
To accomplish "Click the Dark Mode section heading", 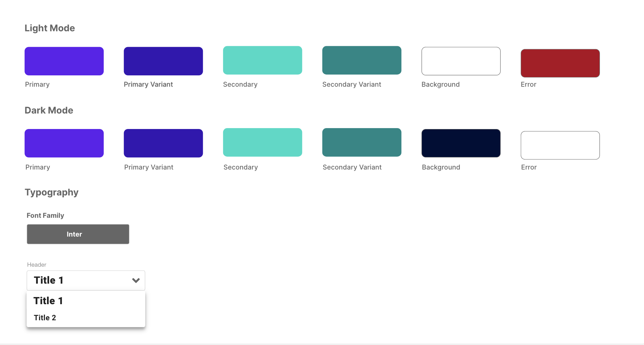I will (x=49, y=110).
